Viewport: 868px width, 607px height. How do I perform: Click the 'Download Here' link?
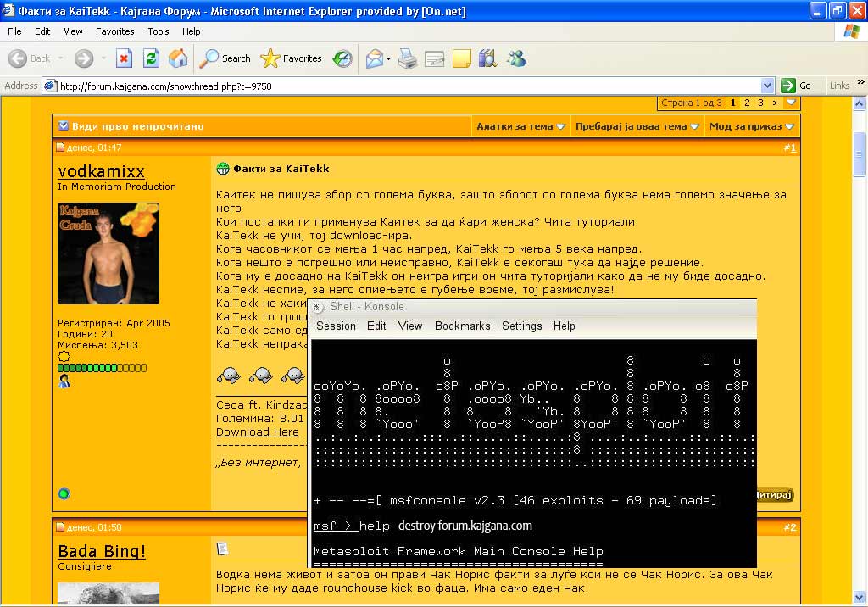click(x=257, y=432)
